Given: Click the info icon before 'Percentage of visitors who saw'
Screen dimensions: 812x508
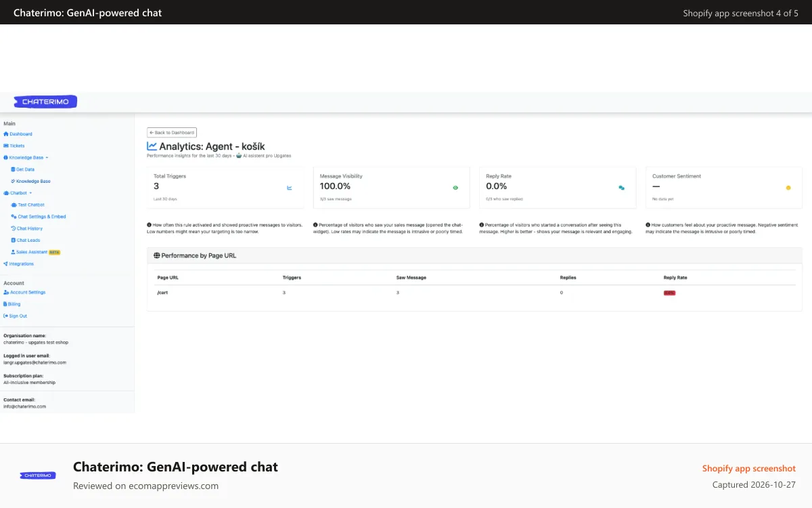Looking at the screenshot, I should tap(315, 225).
